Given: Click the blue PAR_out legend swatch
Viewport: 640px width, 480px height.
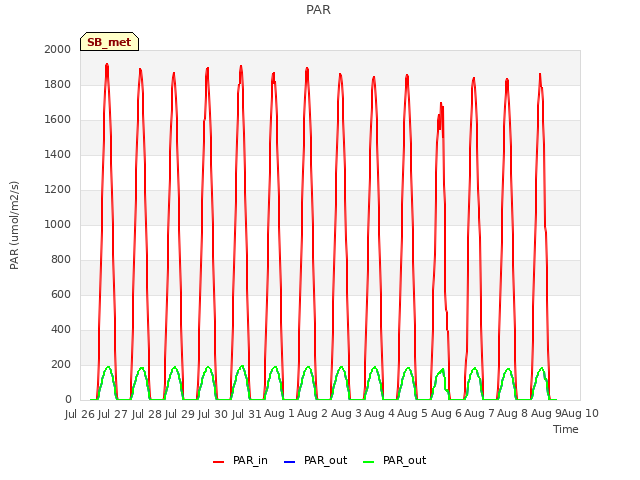Looking at the screenshot, I should (x=289, y=462).
